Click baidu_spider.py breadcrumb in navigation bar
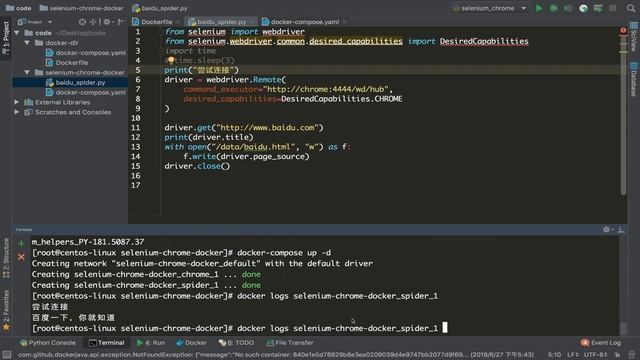The height and width of the screenshot is (360, 640). coord(160,8)
